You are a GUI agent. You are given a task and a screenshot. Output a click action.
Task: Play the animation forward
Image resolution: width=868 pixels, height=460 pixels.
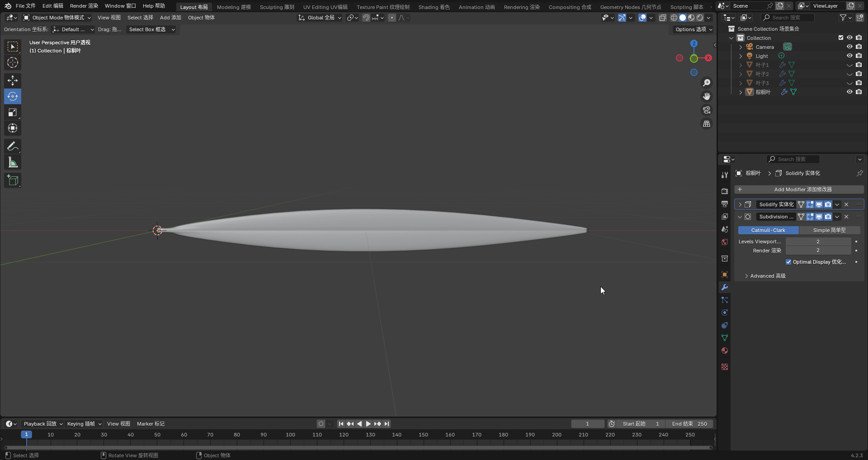tap(368, 424)
